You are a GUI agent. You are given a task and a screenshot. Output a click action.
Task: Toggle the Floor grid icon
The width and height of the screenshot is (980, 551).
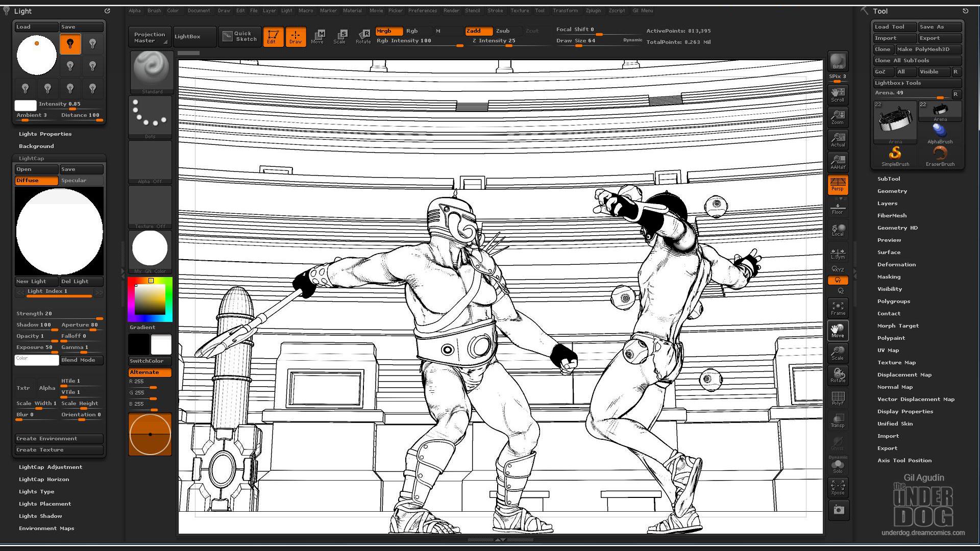point(838,208)
